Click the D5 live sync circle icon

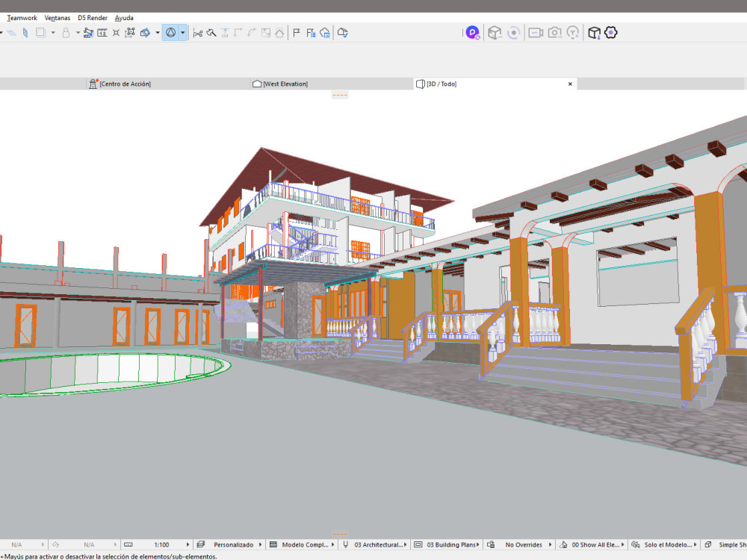[x=514, y=33]
